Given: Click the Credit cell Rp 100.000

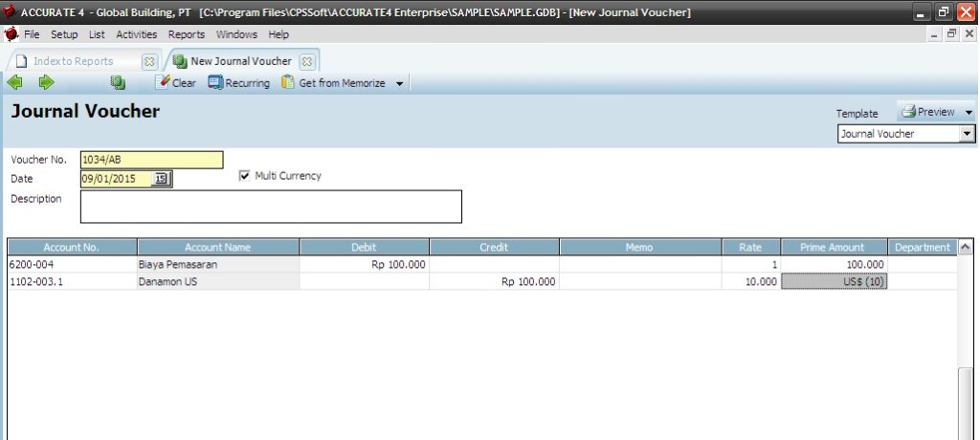Looking at the screenshot, I should coord(495,281).
